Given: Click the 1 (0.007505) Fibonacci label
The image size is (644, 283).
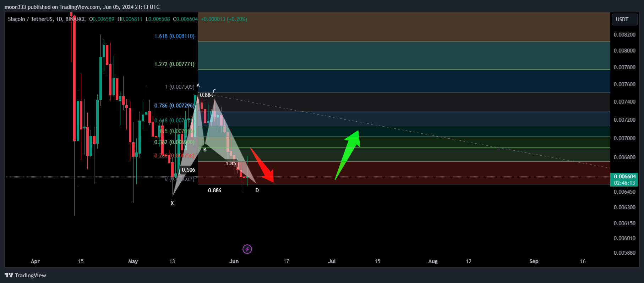Looking at the screenshot, I should click(180, 87).
